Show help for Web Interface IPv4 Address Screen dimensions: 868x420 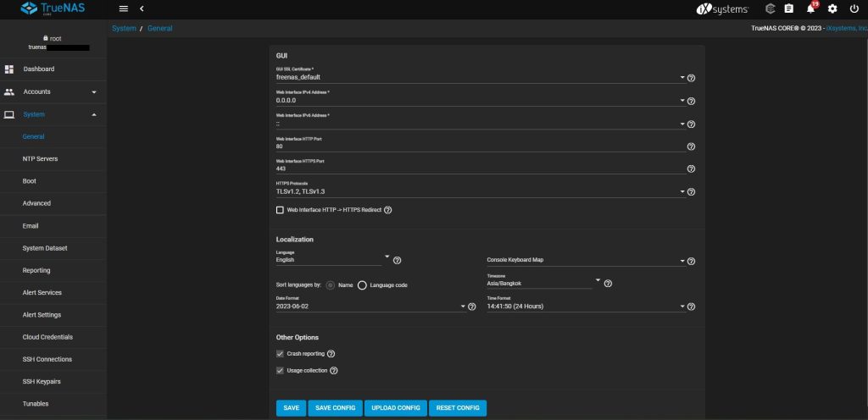click(x=691, y=101)
